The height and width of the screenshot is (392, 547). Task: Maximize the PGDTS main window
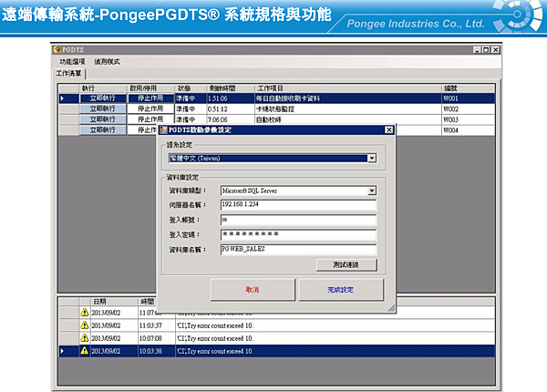coord(486,50)
